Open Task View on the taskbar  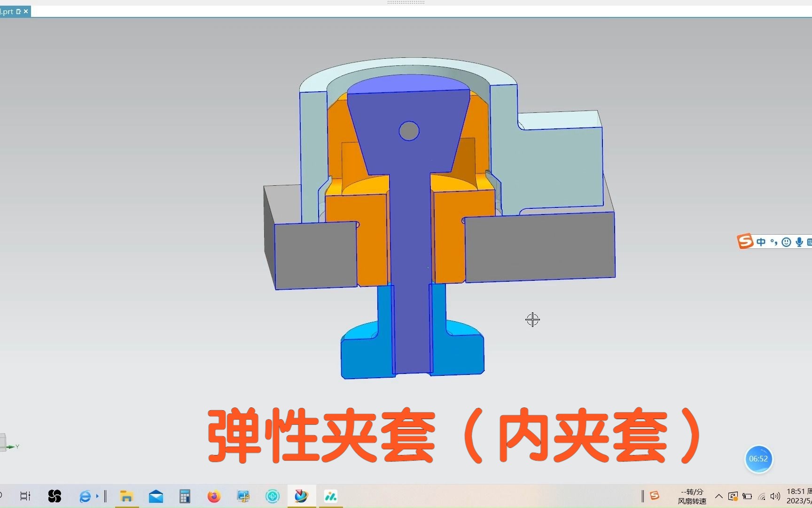click(x=25, y=496)
